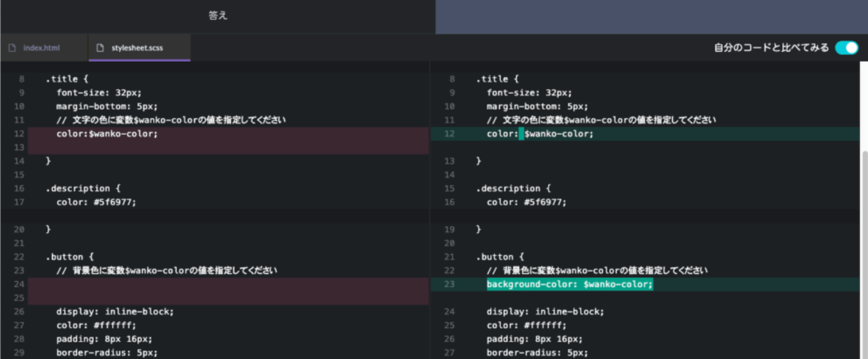Switch to the 答え panel header
The image size is (868, 359).
218,16
